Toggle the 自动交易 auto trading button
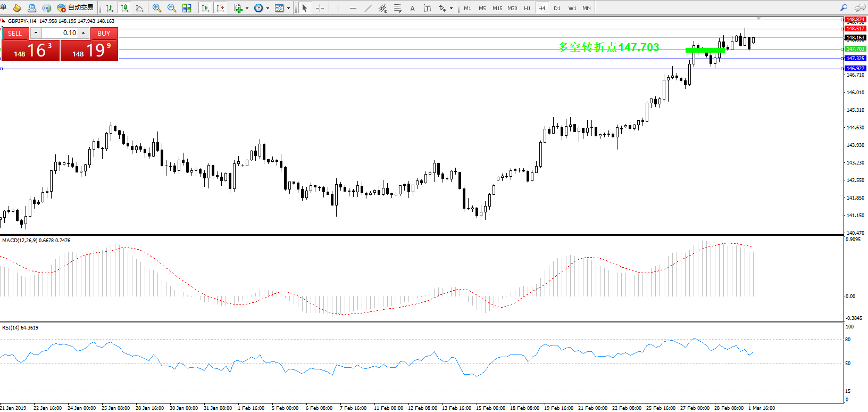 pos(76,8)
